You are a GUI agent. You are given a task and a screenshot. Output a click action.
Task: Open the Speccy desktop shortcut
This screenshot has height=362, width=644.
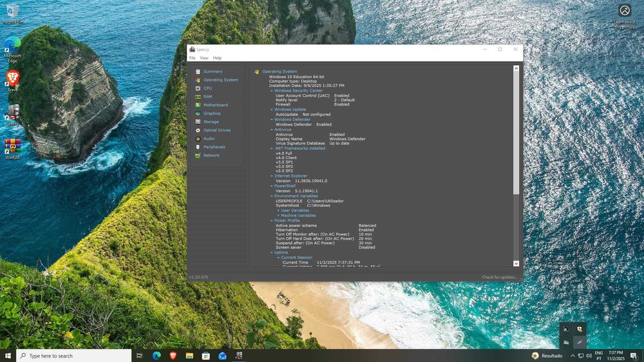point(12,115)
